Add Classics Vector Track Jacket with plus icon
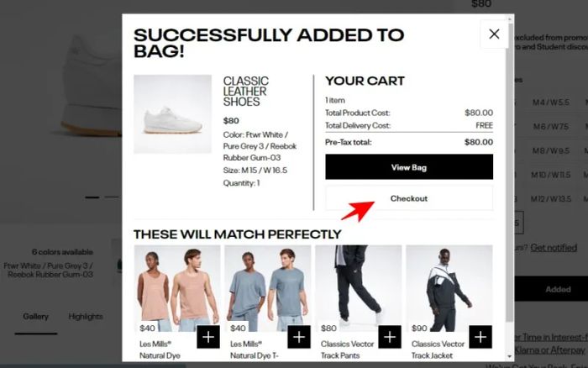This screenshot has height=368, width=588. click(480, 337)
